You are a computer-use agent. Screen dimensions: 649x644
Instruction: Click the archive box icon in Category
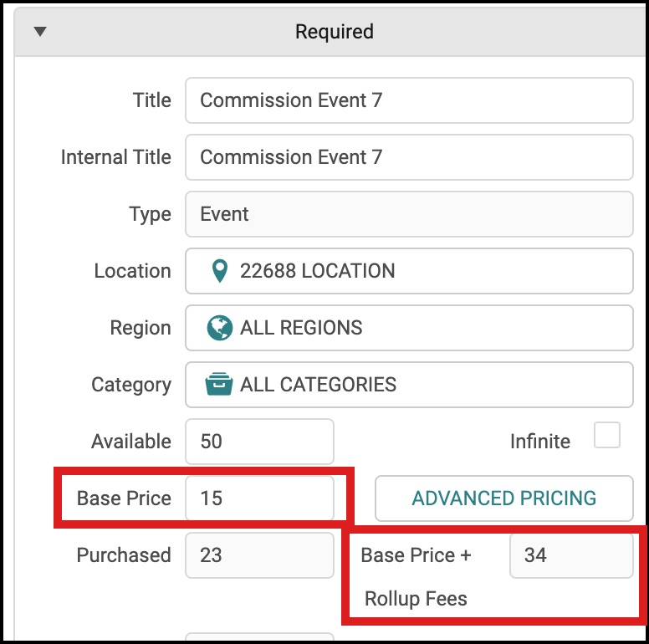tap(220, 385)
